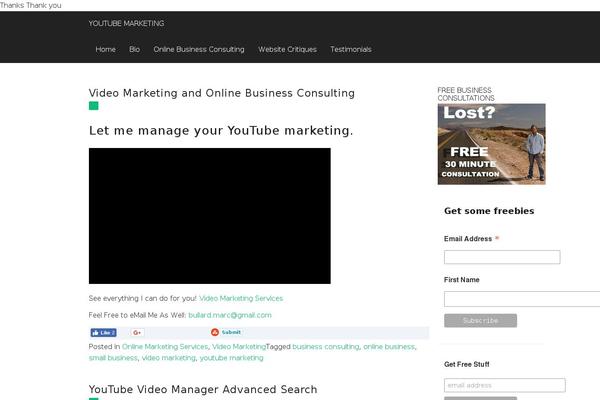Open Website Critiques menu item

[x=287, y=49]
